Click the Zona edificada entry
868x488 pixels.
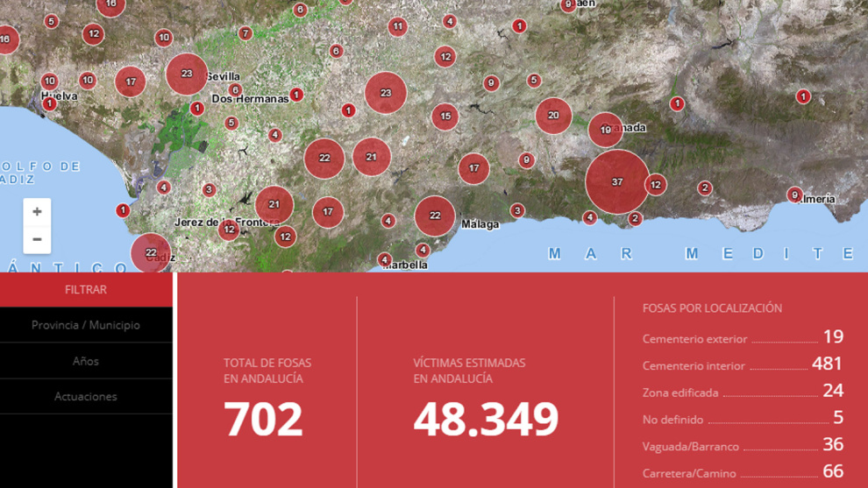pyautogui.click(x=742, y=393)
